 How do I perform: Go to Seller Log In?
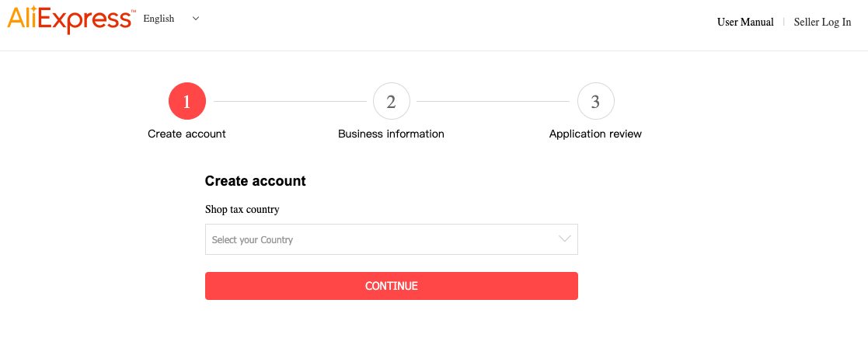click(x=822, y=23)
